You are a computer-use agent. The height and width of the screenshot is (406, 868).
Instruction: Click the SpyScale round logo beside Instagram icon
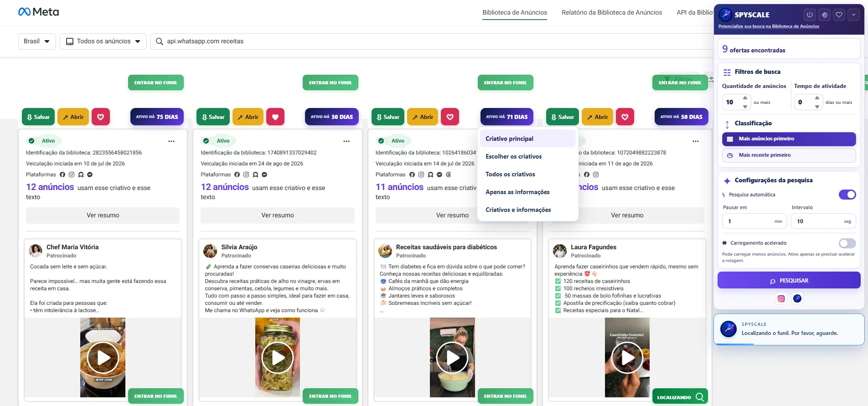[797, 298]
